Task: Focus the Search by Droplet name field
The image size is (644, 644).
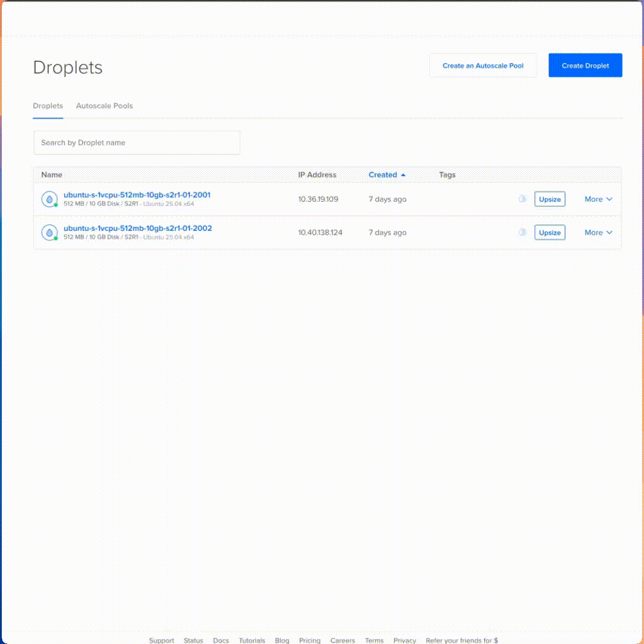Action: [137, 143]
